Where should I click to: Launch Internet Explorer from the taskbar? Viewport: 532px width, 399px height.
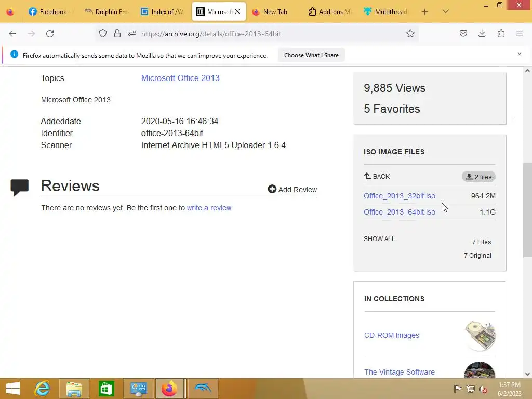(42, 389)
